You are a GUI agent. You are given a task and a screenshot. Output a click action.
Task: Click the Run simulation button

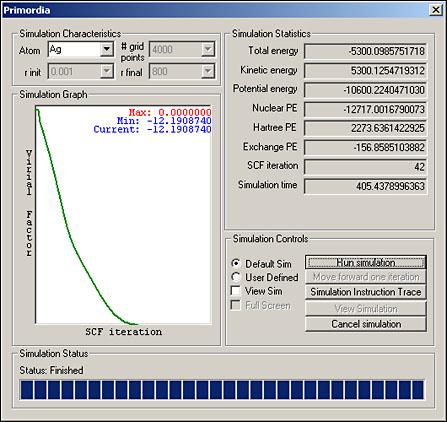coord(366,263)
